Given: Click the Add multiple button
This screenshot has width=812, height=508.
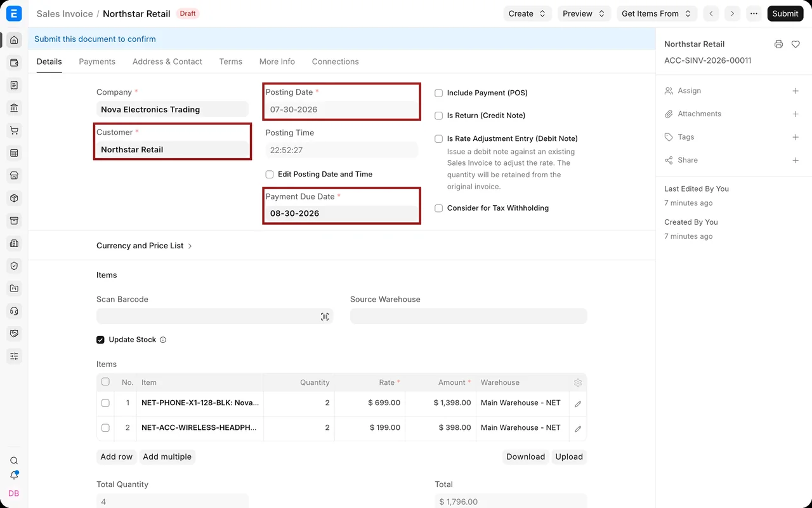Looking at the screenshot, I should (x=167, y=457).
